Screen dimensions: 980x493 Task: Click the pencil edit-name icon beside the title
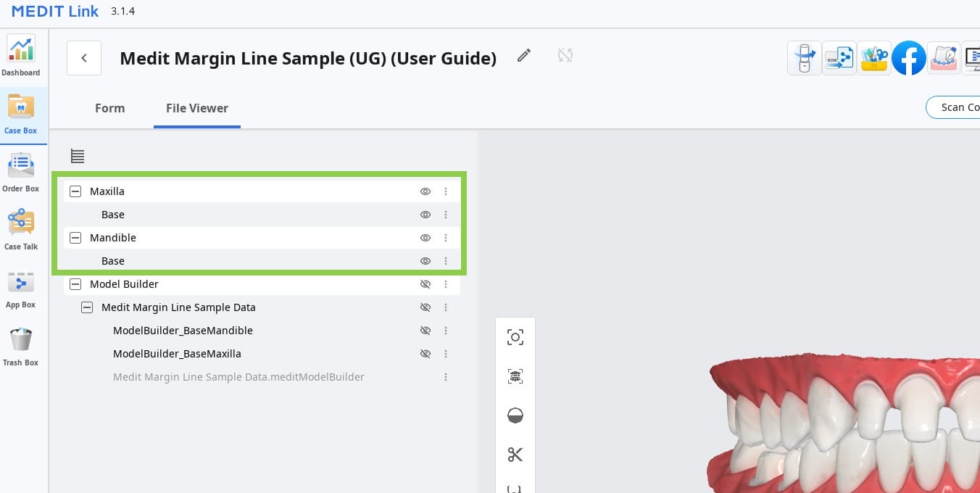(524, 55)
